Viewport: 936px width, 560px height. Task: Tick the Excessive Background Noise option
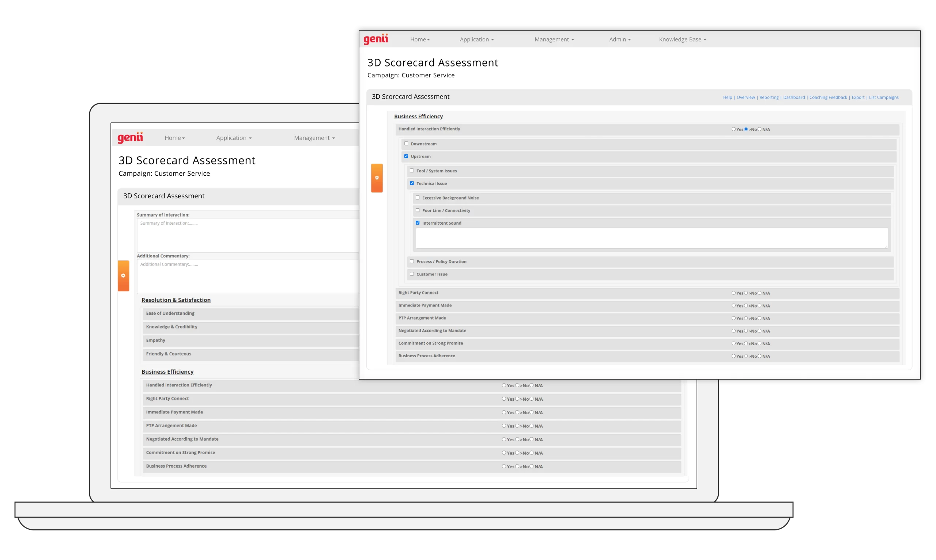417,197
